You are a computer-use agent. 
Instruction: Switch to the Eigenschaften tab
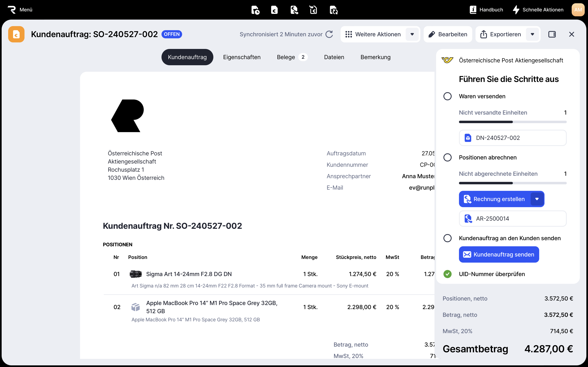coord(242,57)
